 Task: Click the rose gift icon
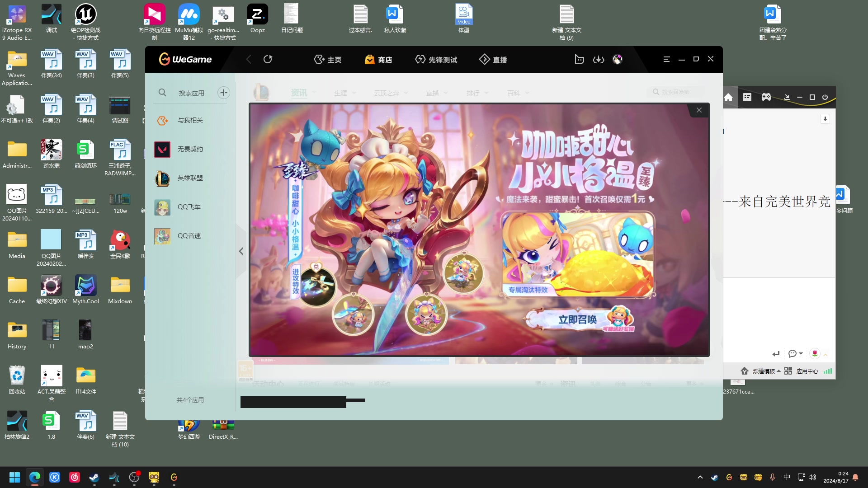815,353
